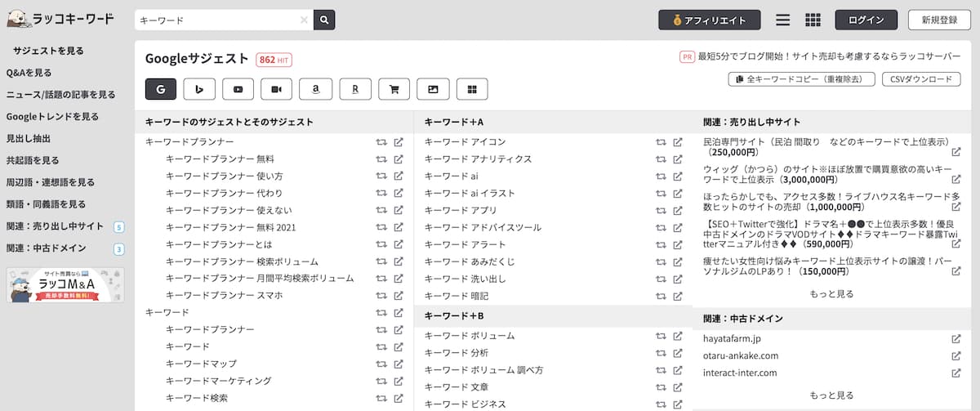Click the キーワードプランナー 代わり suggestion
This screenshot has height=411, width=980.
pos(224,193)
